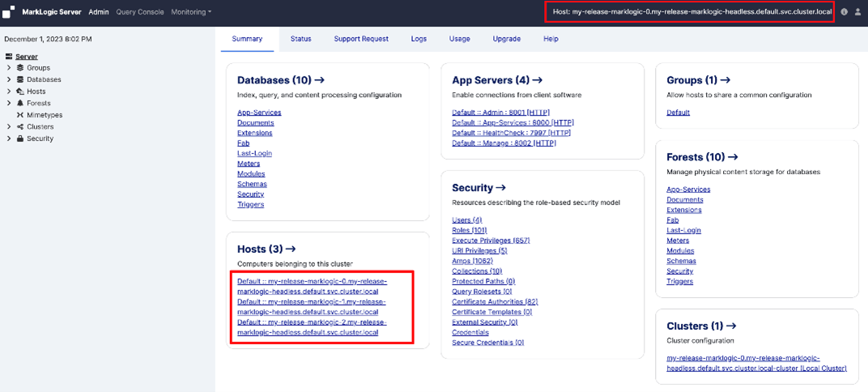Viewport: 868px width, 392px height.
Task: Open Query Console from top navigation
Action: click(x=140, y=12)
